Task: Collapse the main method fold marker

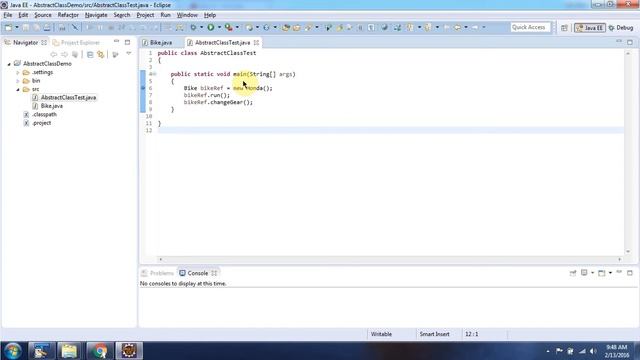Action: 154,74
